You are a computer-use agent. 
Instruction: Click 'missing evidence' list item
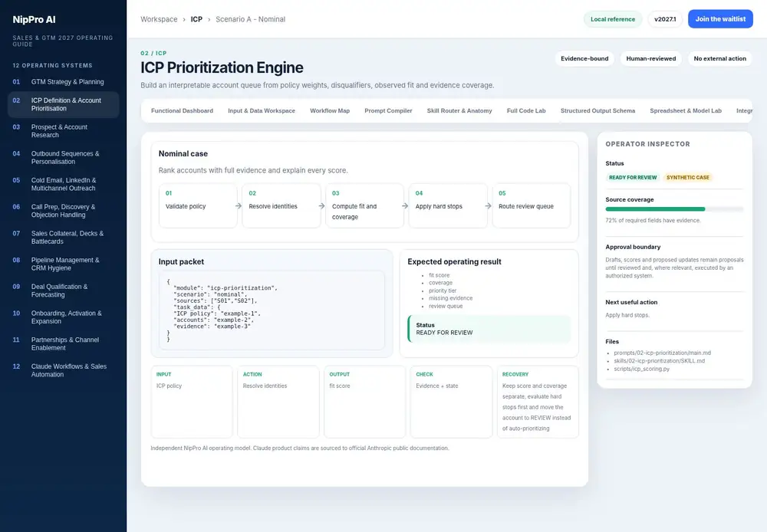point(450,298)
